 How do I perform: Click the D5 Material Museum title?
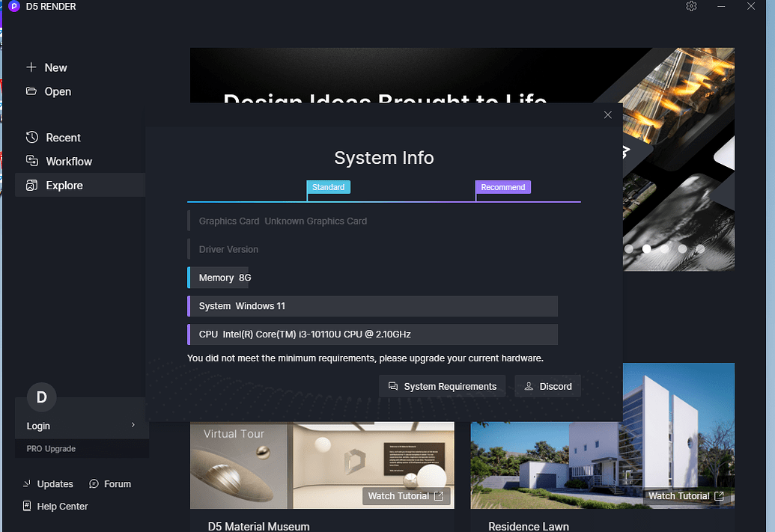(258, 527)
